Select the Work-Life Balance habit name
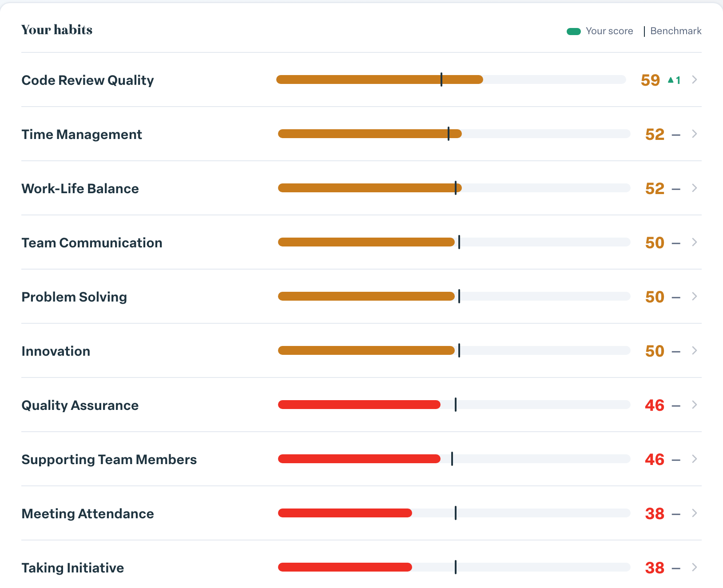Screen dimensions: 723x588 [80, 189]
